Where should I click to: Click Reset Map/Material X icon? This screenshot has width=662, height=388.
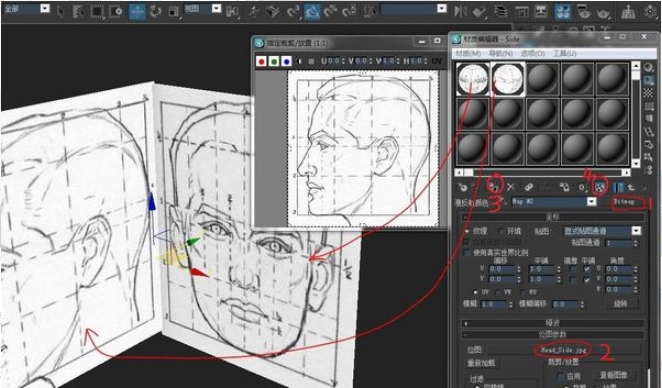(x=511, y=187)
